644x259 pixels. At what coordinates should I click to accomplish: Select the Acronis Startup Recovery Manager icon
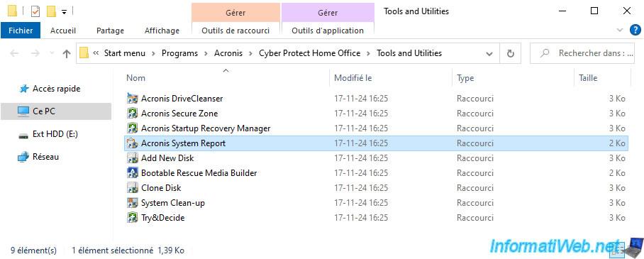click(x=132, y=128)
